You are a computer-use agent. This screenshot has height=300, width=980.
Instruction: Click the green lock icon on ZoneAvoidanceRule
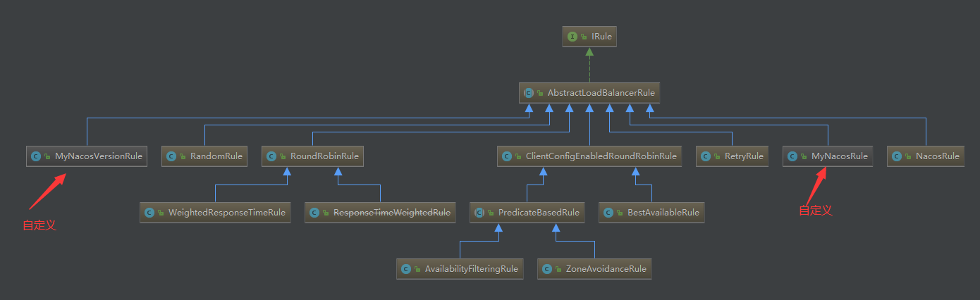(558, 269)
